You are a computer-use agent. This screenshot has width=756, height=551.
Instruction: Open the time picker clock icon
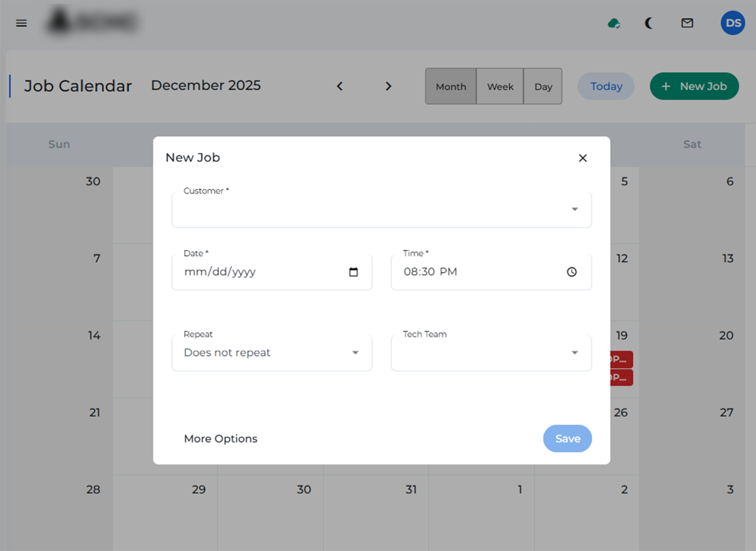[x=572, y=272]
